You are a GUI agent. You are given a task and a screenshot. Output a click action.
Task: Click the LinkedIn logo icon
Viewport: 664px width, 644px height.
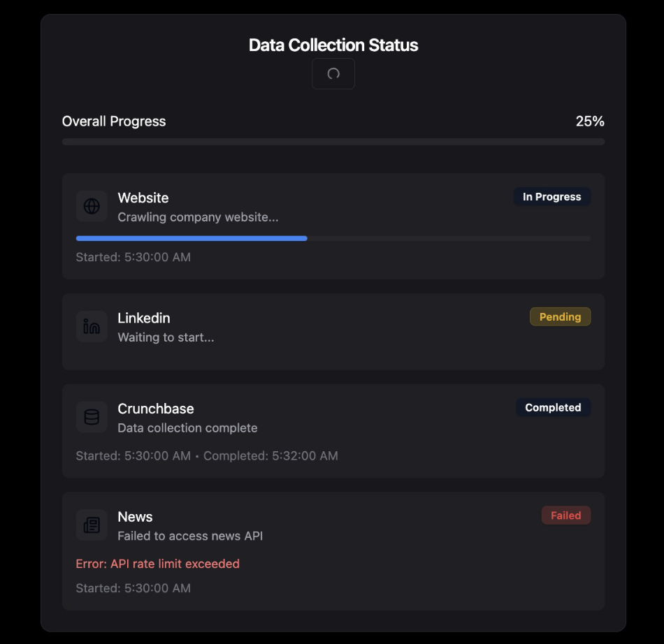[92, 326]
